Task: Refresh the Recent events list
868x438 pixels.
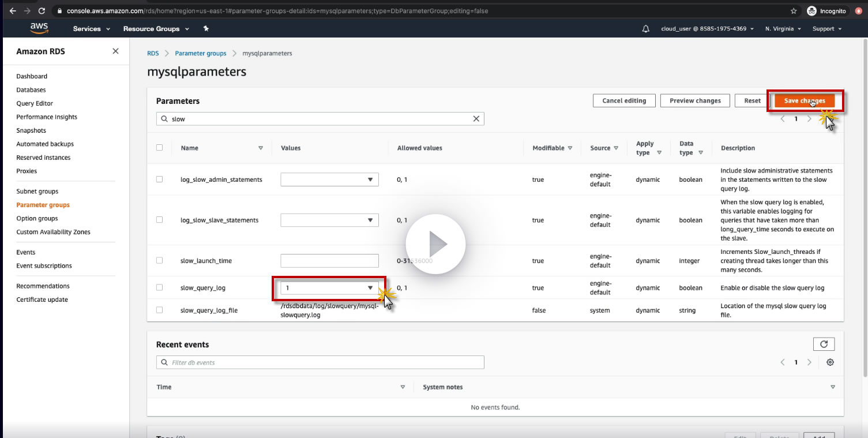Action: tap(824, 345)
